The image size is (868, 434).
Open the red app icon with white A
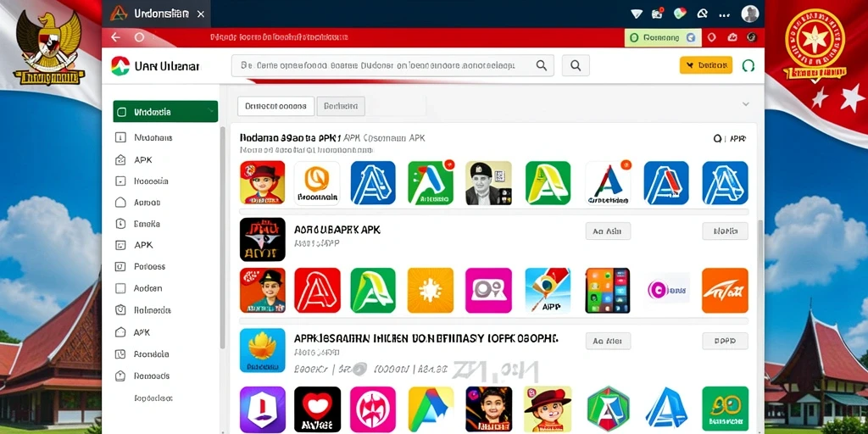point(317,291)
